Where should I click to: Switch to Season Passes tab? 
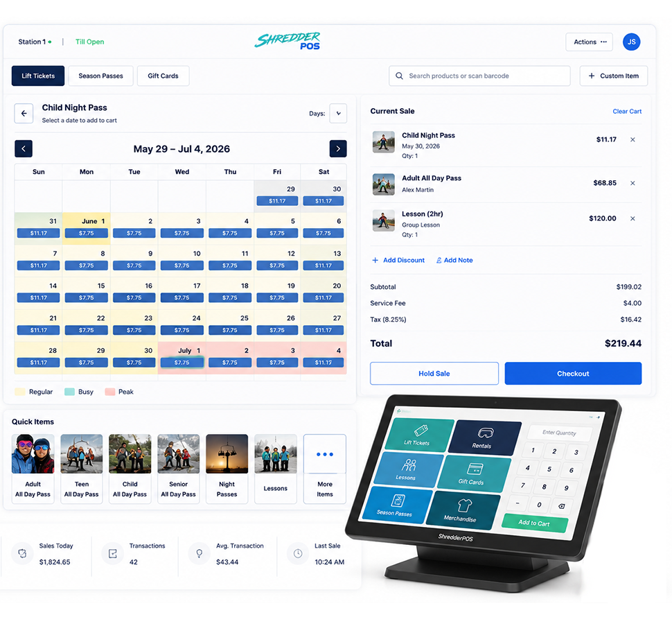pyautogui.click(x=100, y=76)
